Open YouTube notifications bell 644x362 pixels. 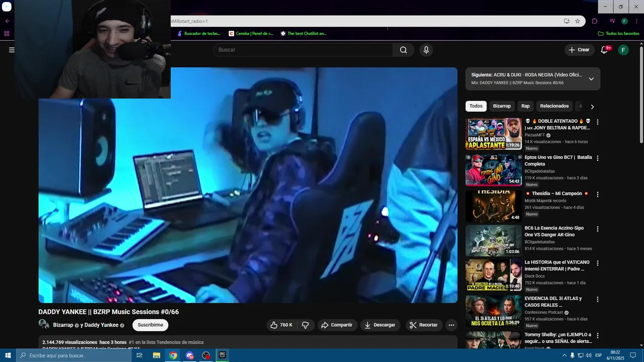pos(605,50)
